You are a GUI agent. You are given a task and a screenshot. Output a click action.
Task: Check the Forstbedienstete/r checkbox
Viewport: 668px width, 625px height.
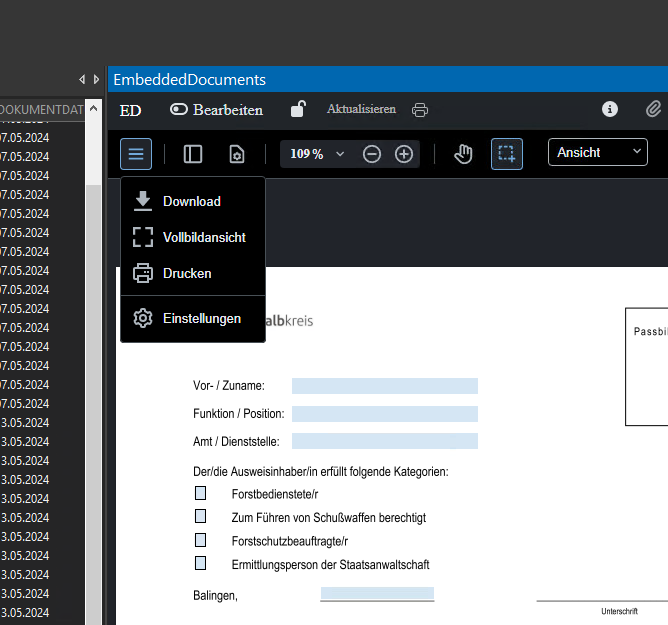(x=201, y=493)
